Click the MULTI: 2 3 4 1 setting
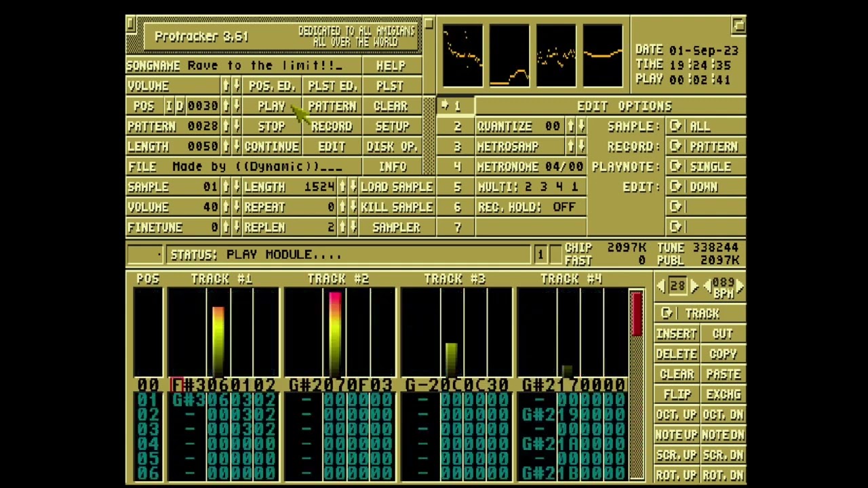The height and width of the screenshot is (488, 868). (531, 187)
